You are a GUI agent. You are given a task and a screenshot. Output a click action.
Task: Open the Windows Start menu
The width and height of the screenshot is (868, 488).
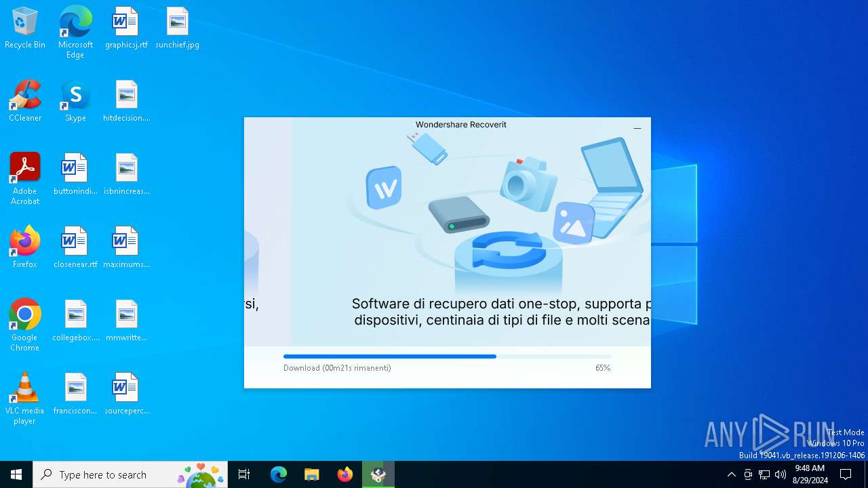coord(16,474)
